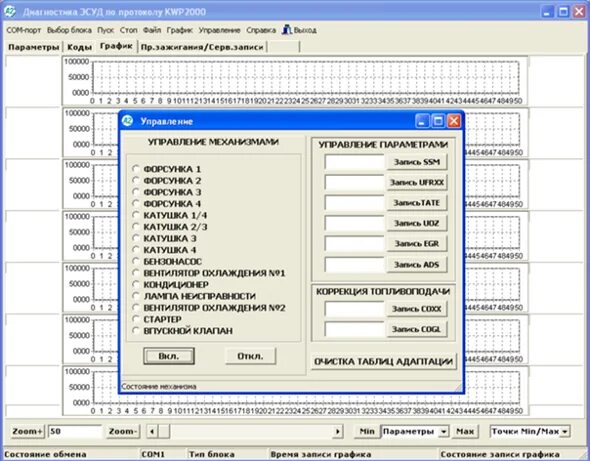The height and width of the screenshot is (461, 590).
Task: Click the Откл. button
Action: tap(250, 356)
